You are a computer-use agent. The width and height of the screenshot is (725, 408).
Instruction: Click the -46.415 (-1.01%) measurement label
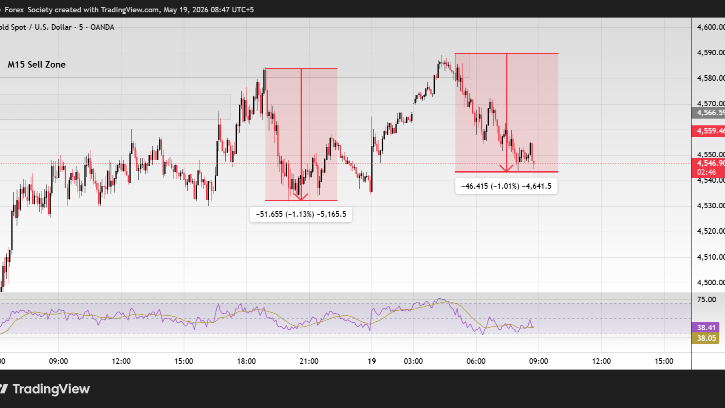click(x=506, y=186)
